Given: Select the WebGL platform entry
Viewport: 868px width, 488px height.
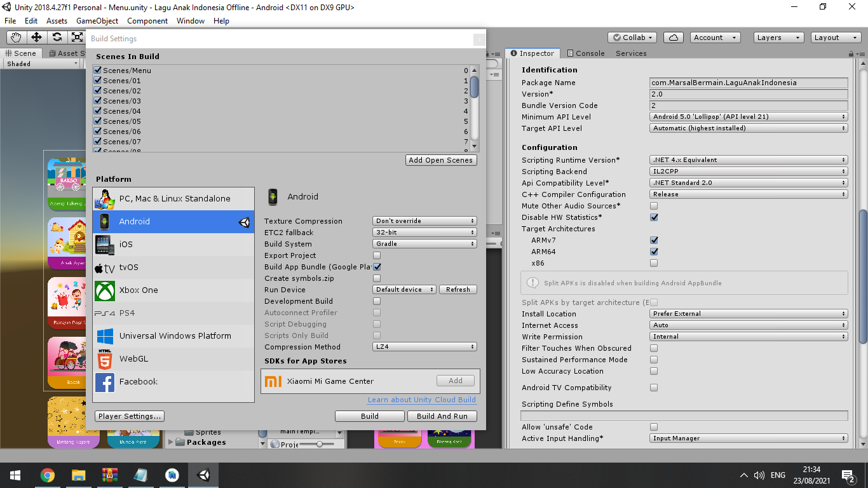Looking at the screenshot, I should click(x=173, y=359).
